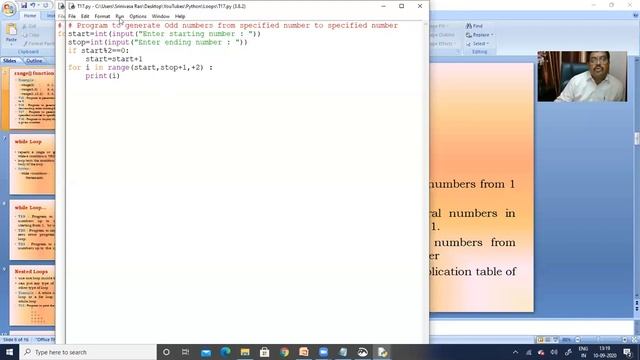Click Find in PowerPoint Editing group
Image resolution: width=640 pixels, height=360 pixels.
[474, 26]
